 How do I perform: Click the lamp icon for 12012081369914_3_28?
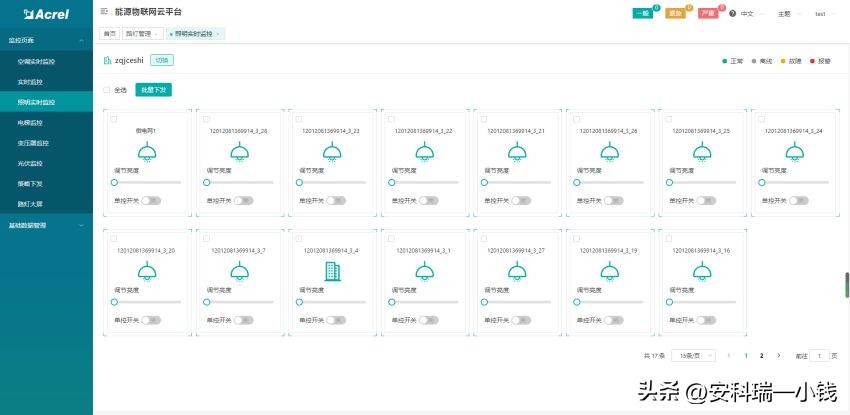pyautogui.click(x=238, y=152)
